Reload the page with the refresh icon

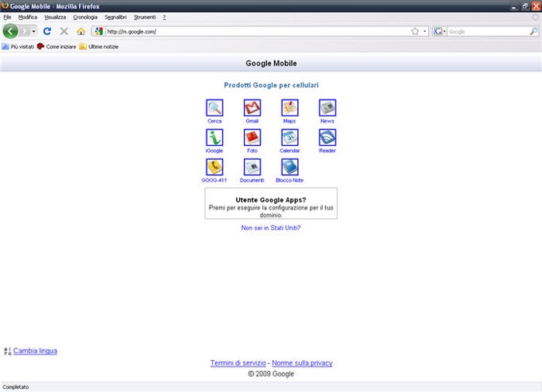tap(47, 31)
